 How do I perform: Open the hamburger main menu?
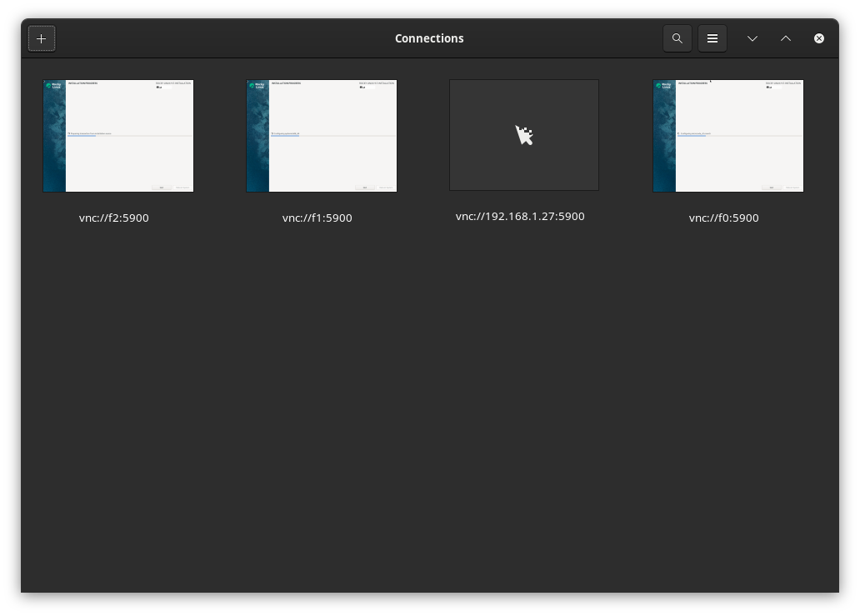tap(712, 38)
